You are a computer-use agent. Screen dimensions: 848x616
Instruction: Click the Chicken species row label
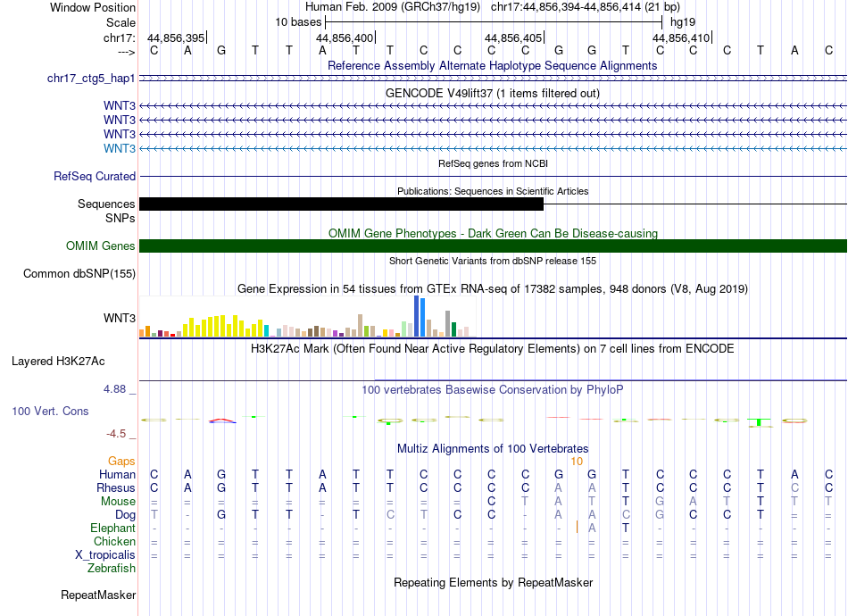point(114,541)
